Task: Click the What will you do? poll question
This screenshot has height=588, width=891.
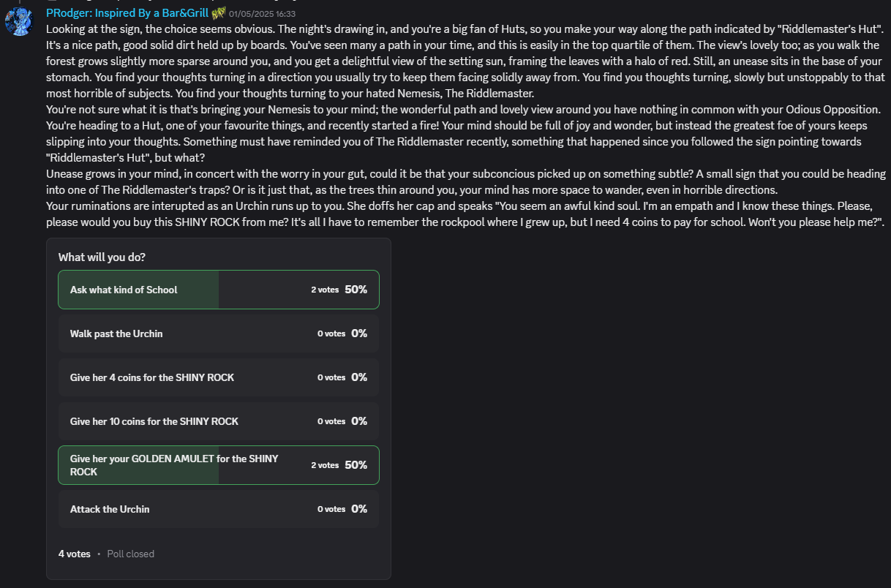Action: (x=101, y=257)
